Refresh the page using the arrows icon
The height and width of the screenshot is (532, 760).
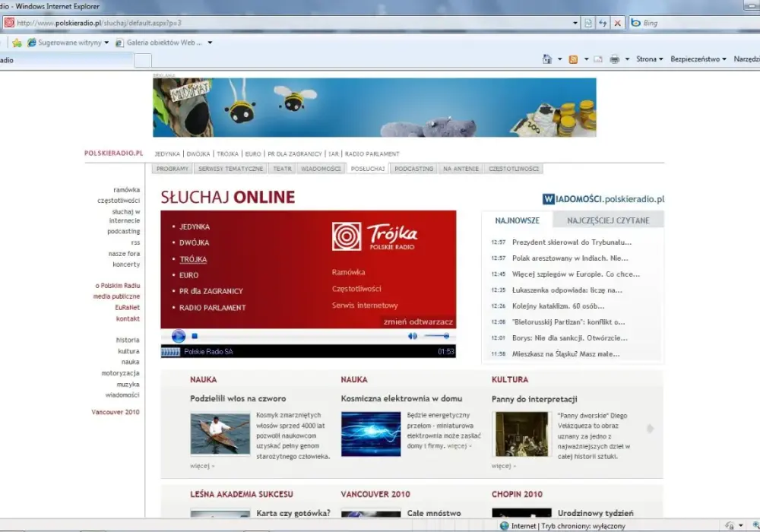click(x=603, y=23)
